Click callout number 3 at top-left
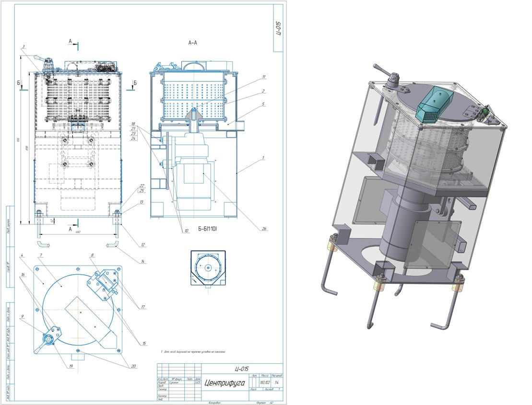This screenshot has height=405, width=532. pos(24,47)
